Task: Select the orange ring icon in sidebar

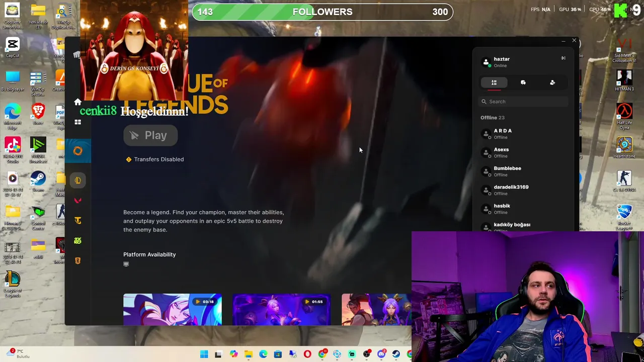Action: click(x=77, y=151)
